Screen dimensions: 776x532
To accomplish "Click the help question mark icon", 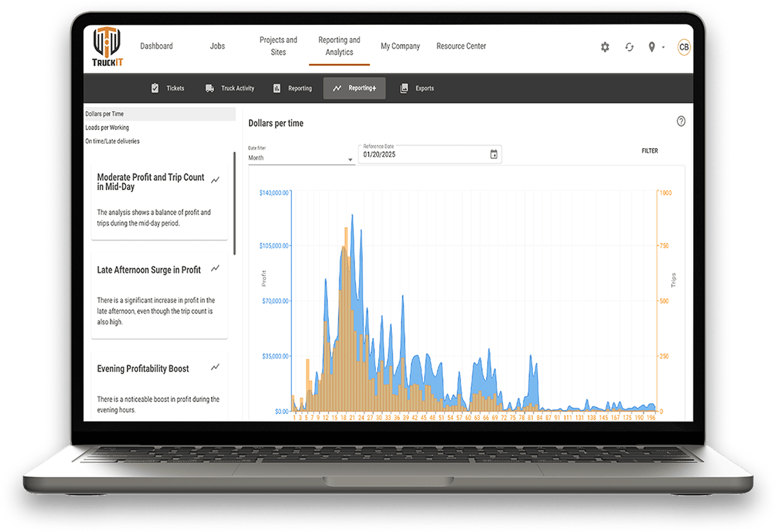I will pos(681,121).
